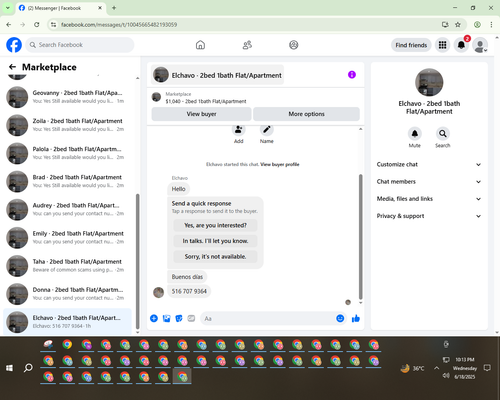500x400 pixels.
Task: Send a thumbs-up like
Action: pyautogui.click(x=356, y=319)
